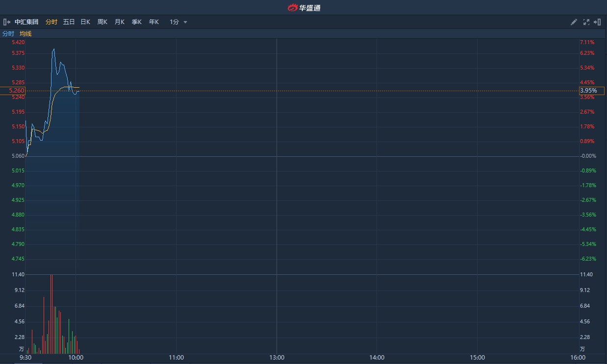Click the right panel collapse arrow icon

click(x=597, y=22)
